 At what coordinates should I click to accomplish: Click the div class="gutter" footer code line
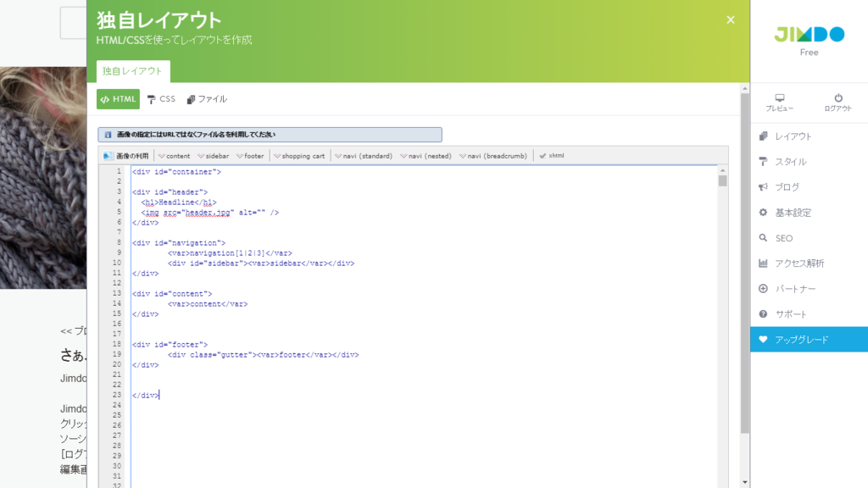pyautogui.click(x=263, y=355)
